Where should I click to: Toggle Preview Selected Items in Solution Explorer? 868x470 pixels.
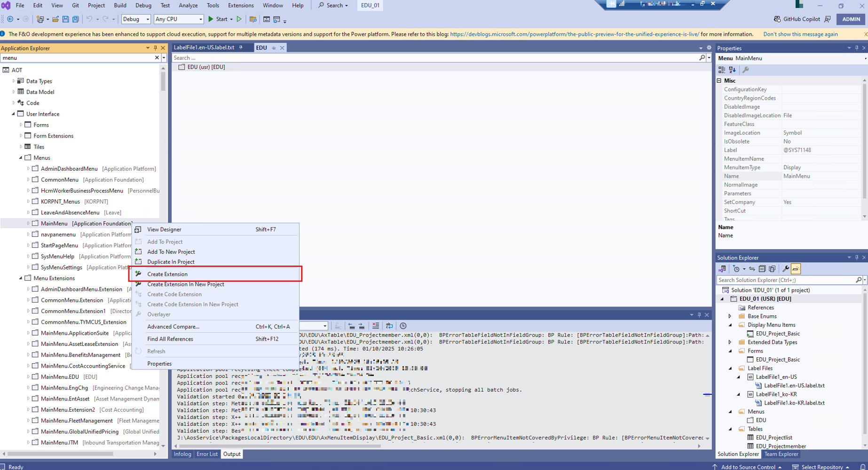coord(796,269)
